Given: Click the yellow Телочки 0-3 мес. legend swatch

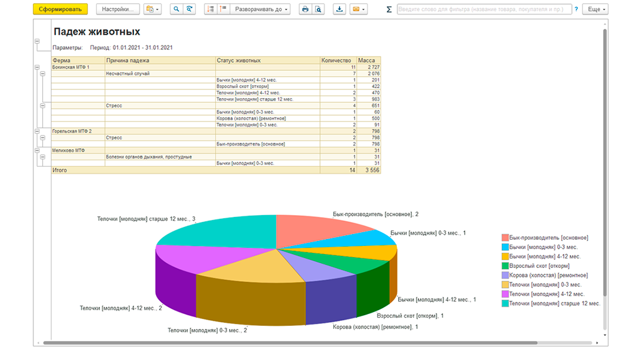Looking at the screenshot, I should 505,284.
